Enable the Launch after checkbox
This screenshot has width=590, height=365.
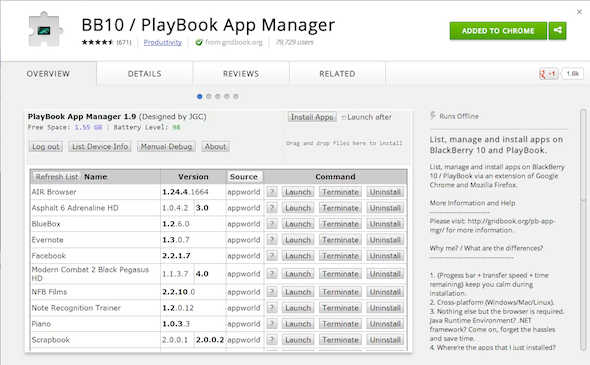(344, 118)
